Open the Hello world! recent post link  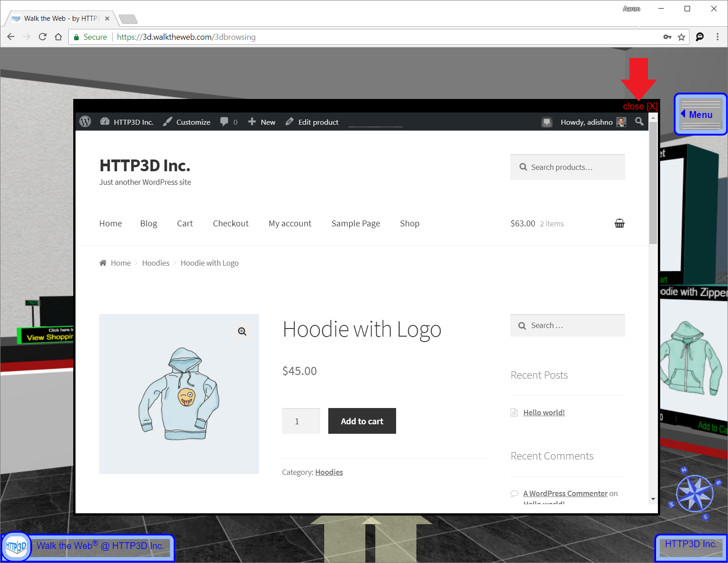(x=544, y=413)
